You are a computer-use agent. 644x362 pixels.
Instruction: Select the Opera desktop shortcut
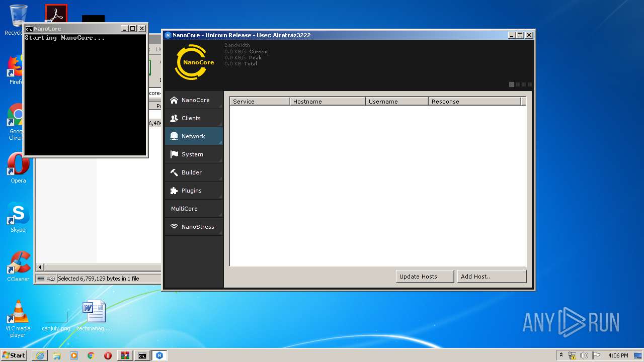point(18,168)
